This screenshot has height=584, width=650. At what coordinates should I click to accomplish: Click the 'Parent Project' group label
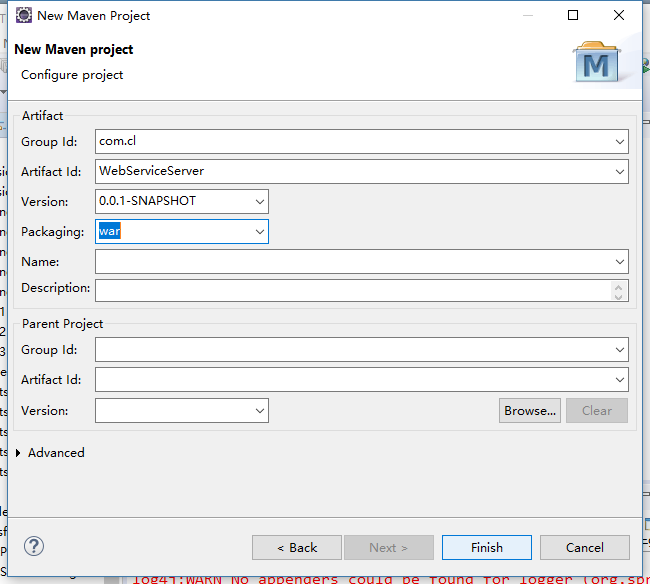point(62,324)
